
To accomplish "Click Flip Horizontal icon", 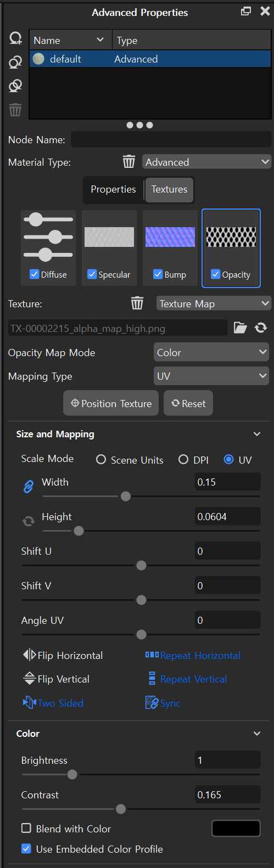I will coord(30,655).
